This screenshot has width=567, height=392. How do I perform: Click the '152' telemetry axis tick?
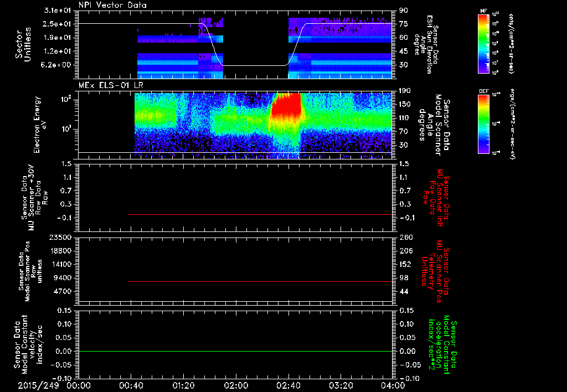pyautogui.click(x=405, y=264)
